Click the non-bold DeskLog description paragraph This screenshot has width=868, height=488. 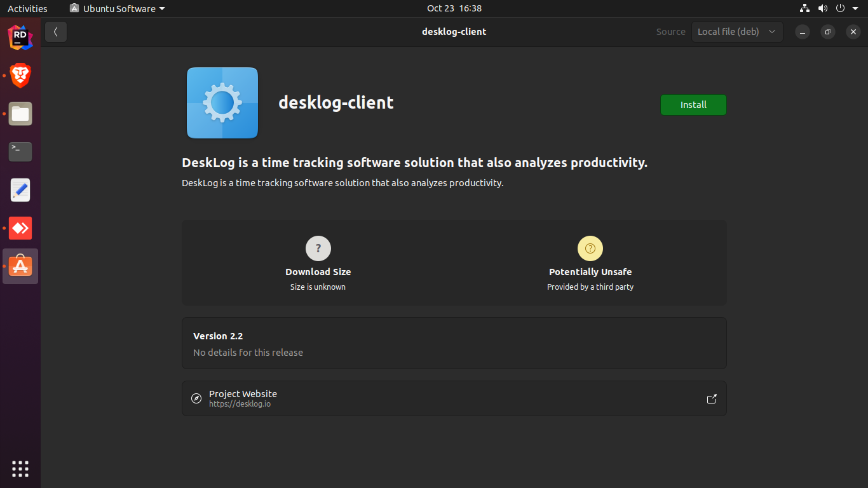pos(342,183)
